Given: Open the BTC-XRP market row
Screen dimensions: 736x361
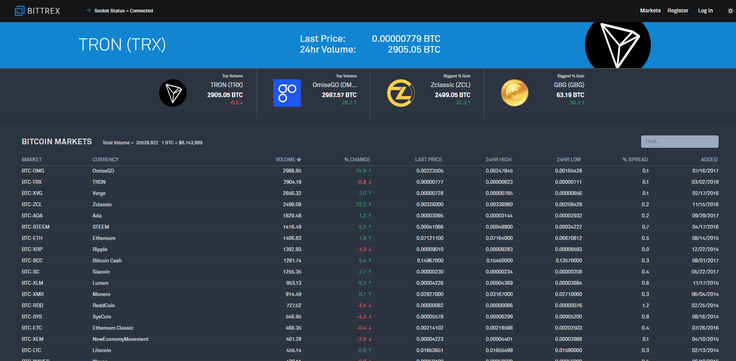Looking at the screenshot, I should 369,249.
